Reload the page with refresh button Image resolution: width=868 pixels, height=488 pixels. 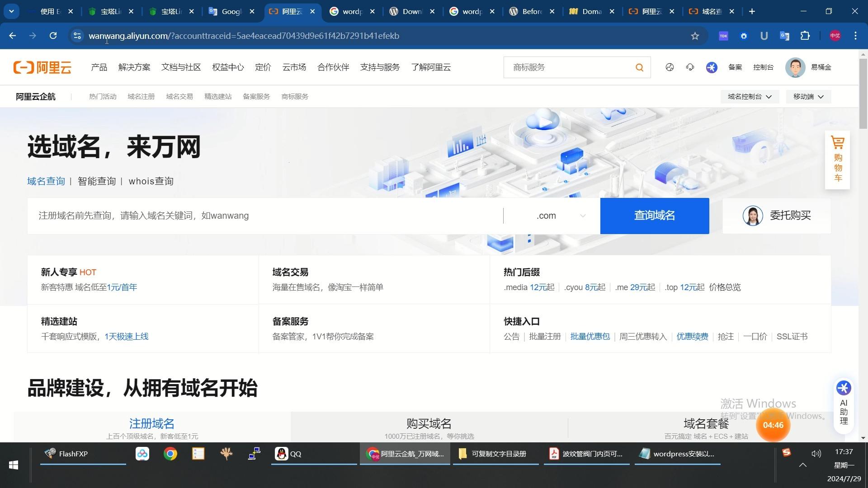pos(53,36)
